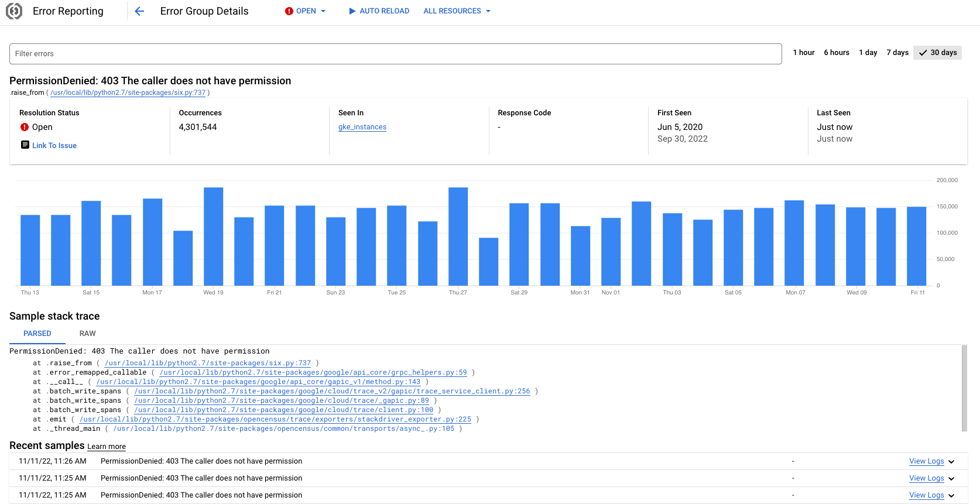View Logs for the last sample row
Image resolution: width=980 pixels, height=504 pixels.
(x=926, y=495)
